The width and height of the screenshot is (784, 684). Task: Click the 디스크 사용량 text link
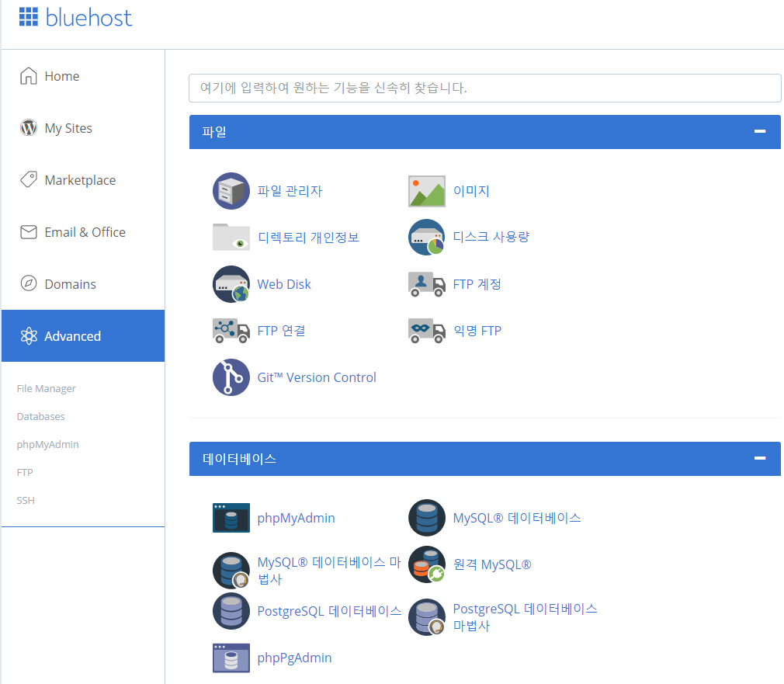[x=491, y=237]
